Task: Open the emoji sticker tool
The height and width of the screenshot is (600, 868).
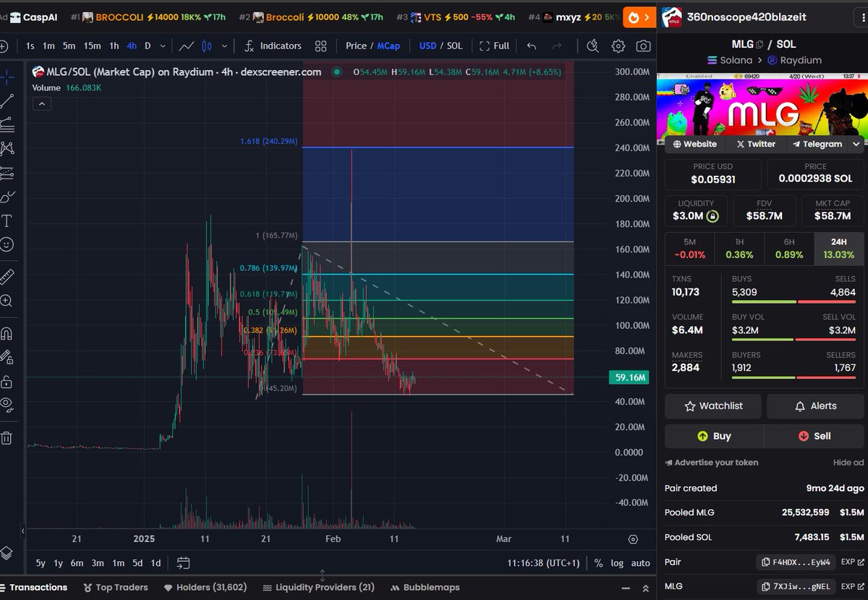Action: pyautogui.click(x=7, y=244)
